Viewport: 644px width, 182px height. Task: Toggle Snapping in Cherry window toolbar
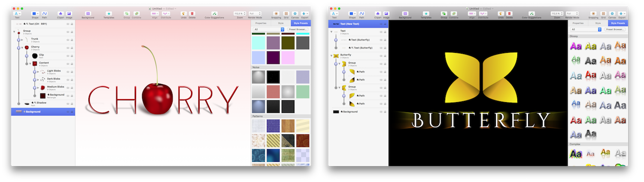click(x=276, y=14)
